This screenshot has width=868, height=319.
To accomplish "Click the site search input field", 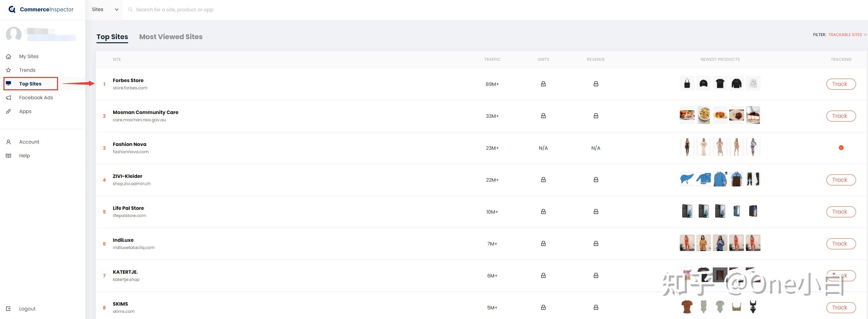I will pyautogui.click(x=175, y=9).
